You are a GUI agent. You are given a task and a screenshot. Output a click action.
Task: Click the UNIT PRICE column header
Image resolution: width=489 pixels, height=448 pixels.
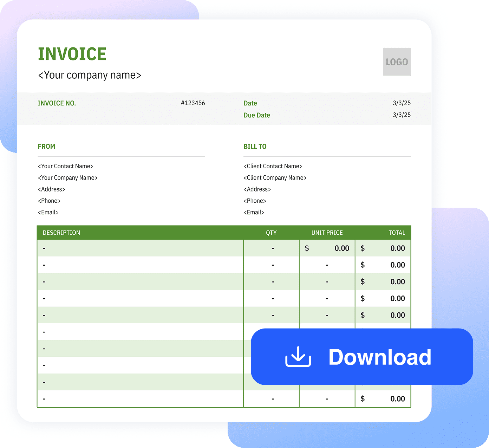[x=327, y=233]
